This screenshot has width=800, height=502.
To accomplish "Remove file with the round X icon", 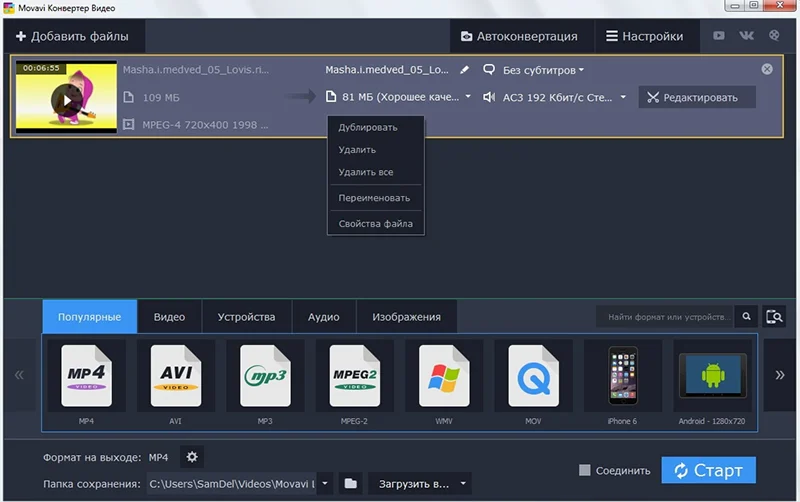I will [x=767, y=69].
